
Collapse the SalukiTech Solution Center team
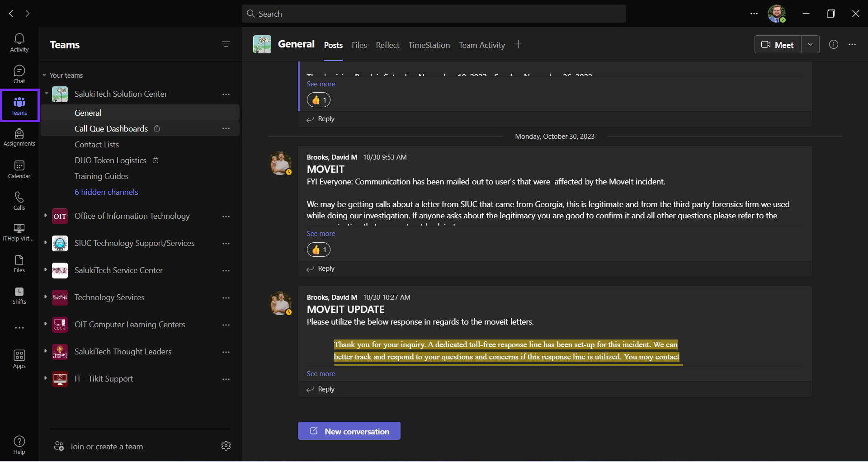point(47,94)
